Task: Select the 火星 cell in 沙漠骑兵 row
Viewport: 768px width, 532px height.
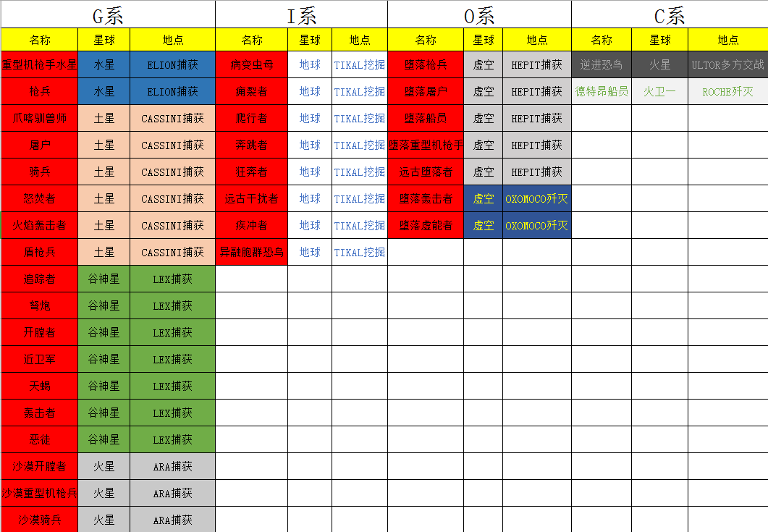Action: pos(104,520)
